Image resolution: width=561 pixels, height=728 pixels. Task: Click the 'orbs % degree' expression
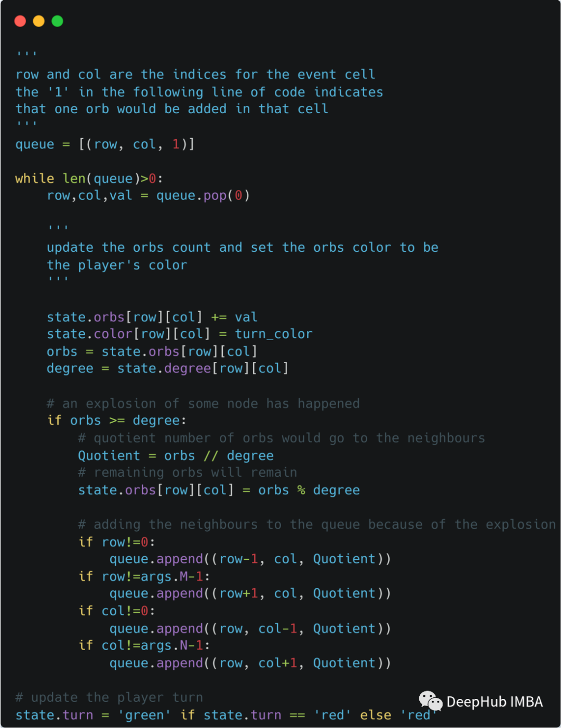pyautogui.click(x=309, y=490)
